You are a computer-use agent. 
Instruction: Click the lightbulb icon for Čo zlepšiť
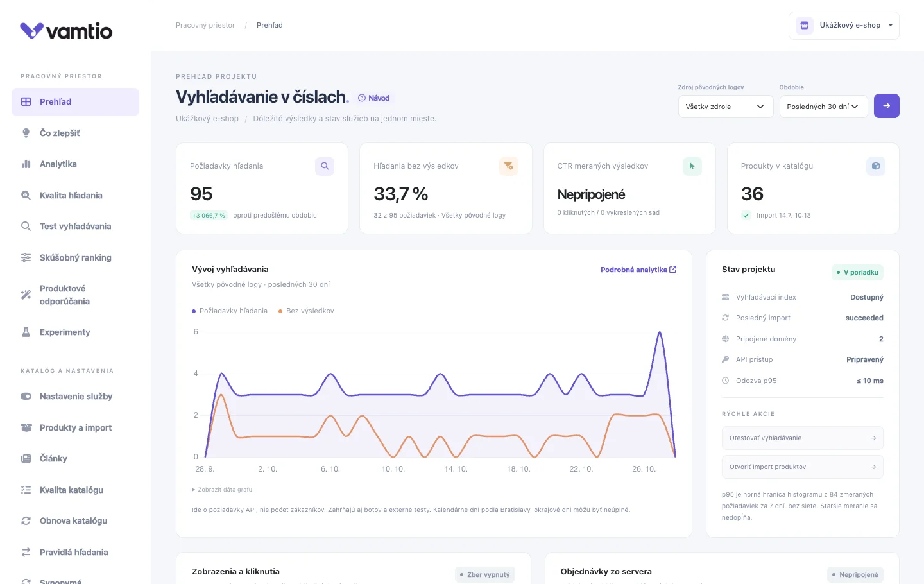(26, 133)
